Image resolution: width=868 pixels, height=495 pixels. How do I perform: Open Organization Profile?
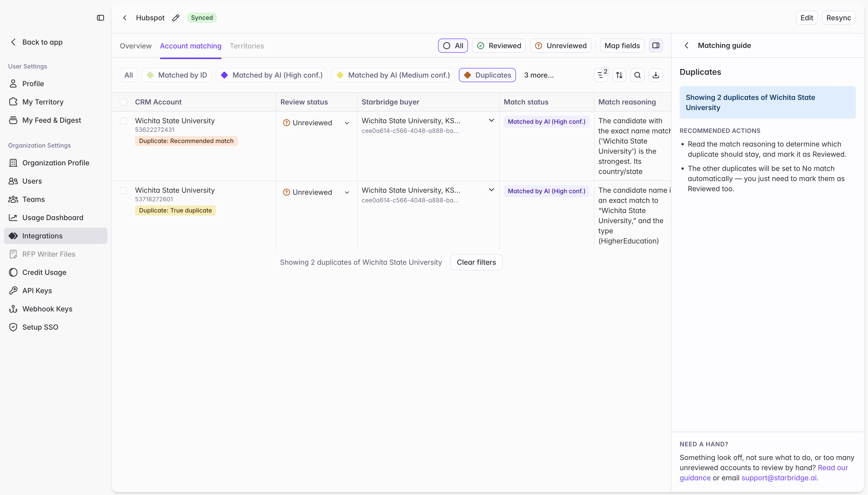click(56, 163)
